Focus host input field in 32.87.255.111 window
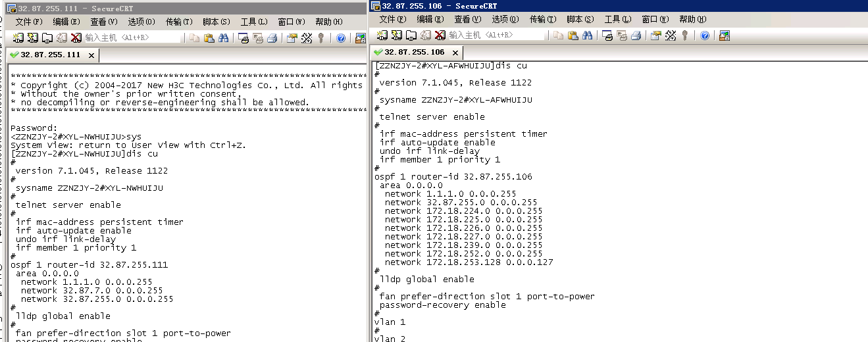Image resolution: width=868 pixels, height=342 pixels. click(x=133, y=38)
